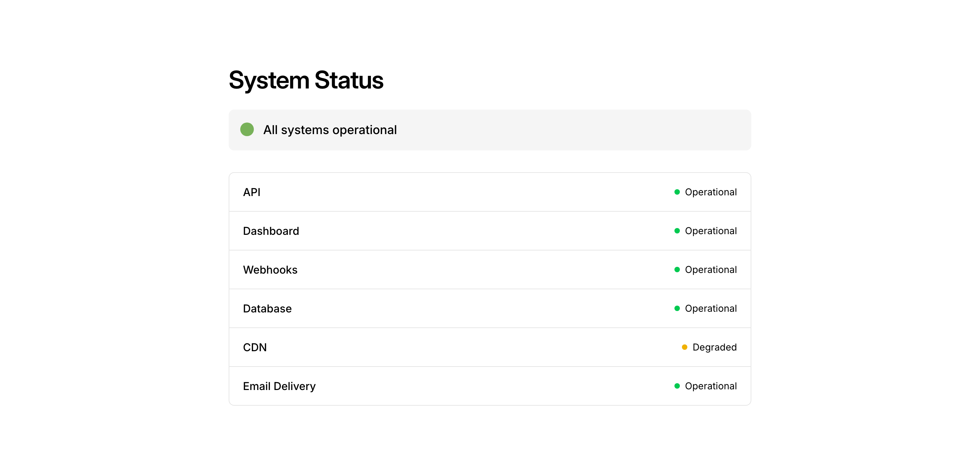Open the Database service label
This screenshot has width=980, height=471.
[267, 309]
